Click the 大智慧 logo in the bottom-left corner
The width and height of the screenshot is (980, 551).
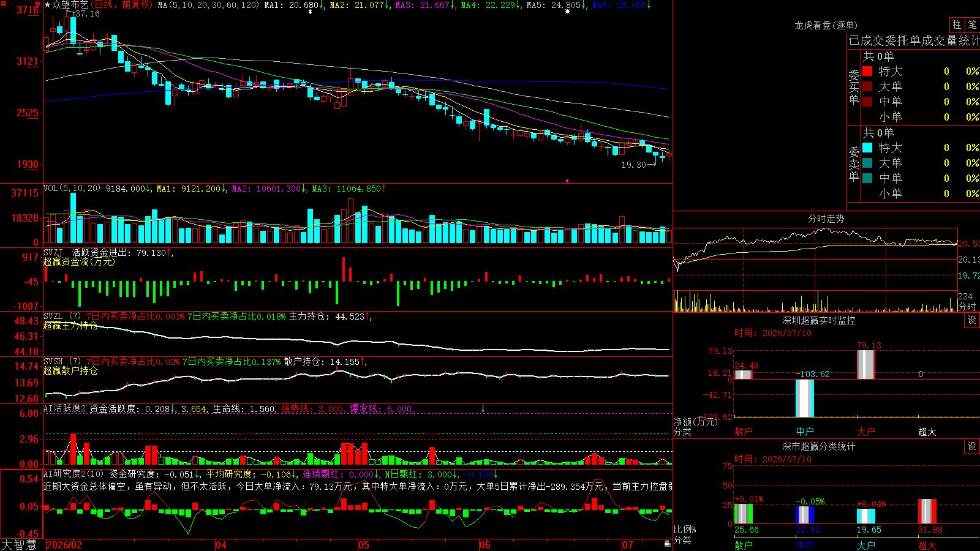click(x=19, y=545)
